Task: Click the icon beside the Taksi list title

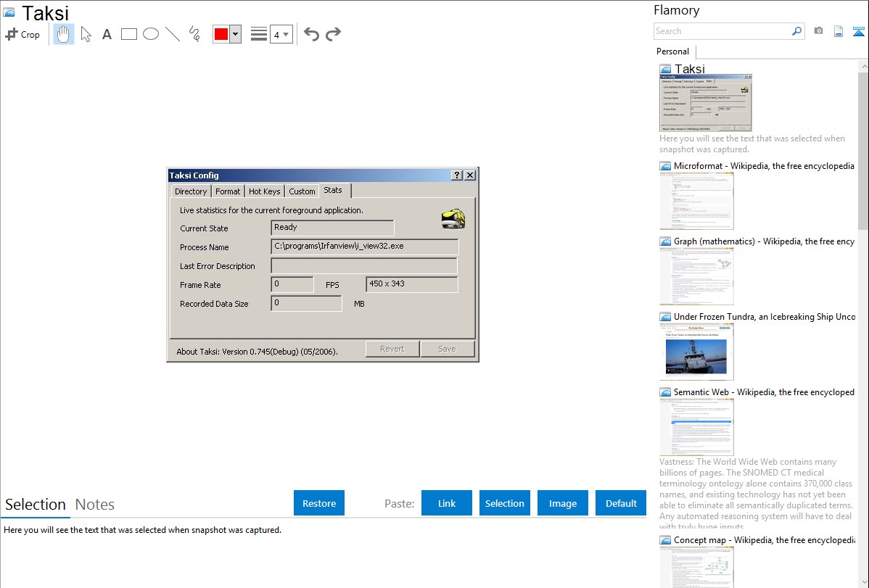Action: (665, 70)
